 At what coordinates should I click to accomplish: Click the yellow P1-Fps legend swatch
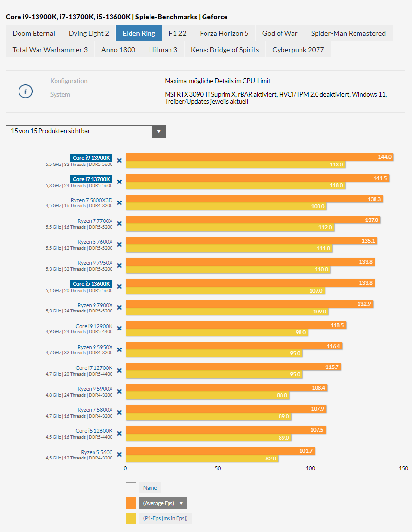pos(131,518)
